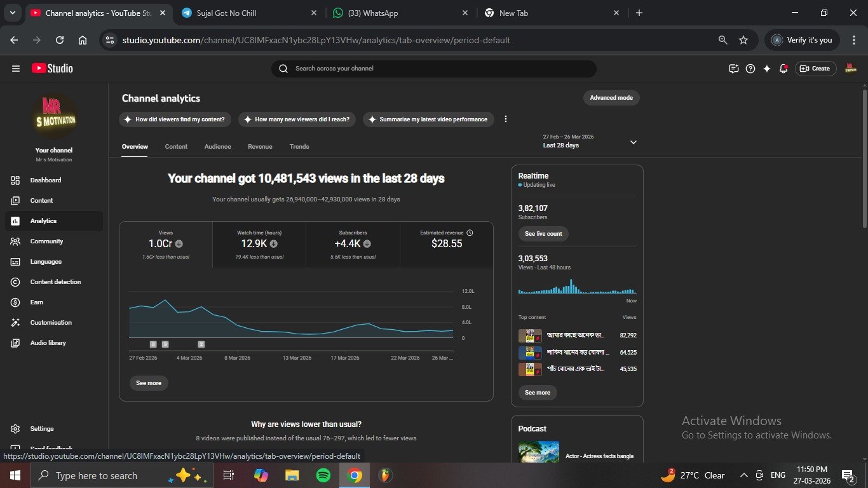Expand the Last 28 days date range dropdown

(633, 142)
